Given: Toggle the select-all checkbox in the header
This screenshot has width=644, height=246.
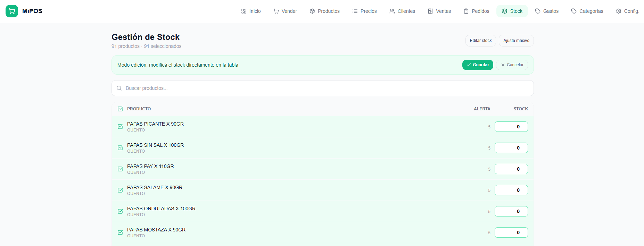Looking at the screenshot, I should (120, 109).
